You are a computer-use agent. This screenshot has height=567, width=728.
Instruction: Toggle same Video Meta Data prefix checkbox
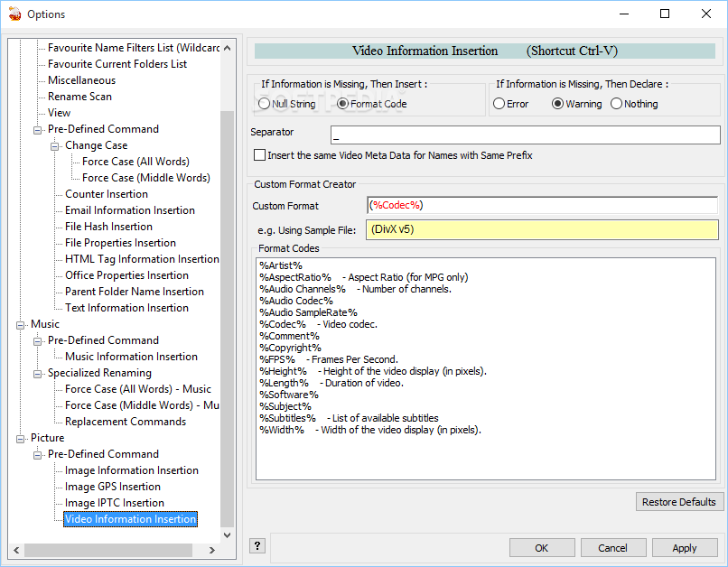pos(259,155)
